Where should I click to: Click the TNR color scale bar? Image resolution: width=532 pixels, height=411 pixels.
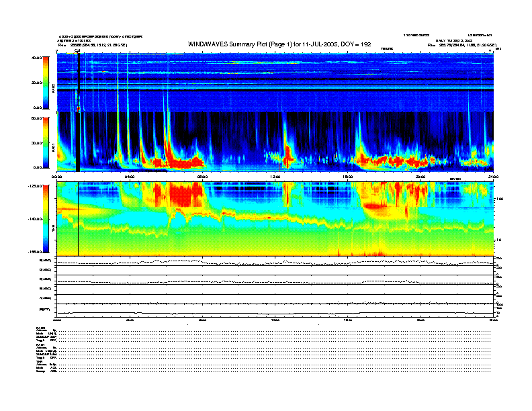pyautogui.click(x=46, y=219)
